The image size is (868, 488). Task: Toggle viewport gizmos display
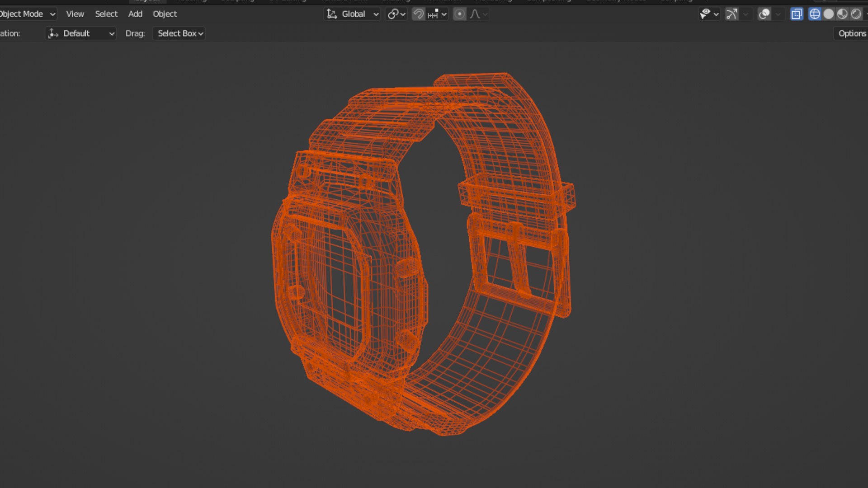click(731, 14)
